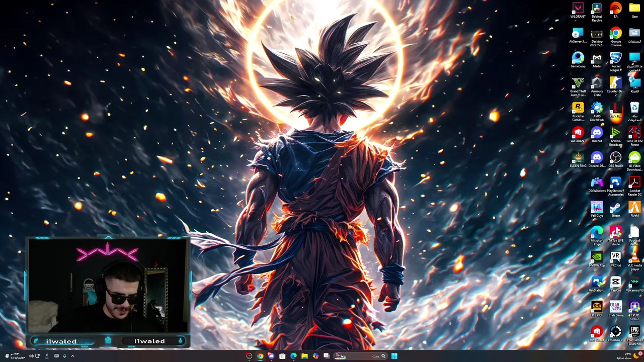Viewport: 644px width, 362px height.
Task: Open Armoury Crate desktop icon
Action: [597, 87]
